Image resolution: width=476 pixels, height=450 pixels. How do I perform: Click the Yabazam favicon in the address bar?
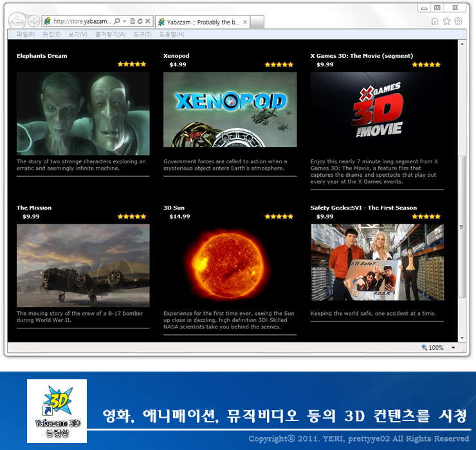[x=48, y=21]
